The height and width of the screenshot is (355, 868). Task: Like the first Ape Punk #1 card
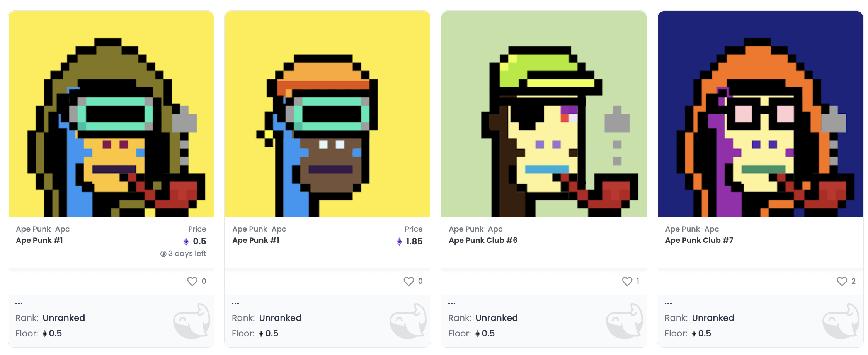(192, 281)
